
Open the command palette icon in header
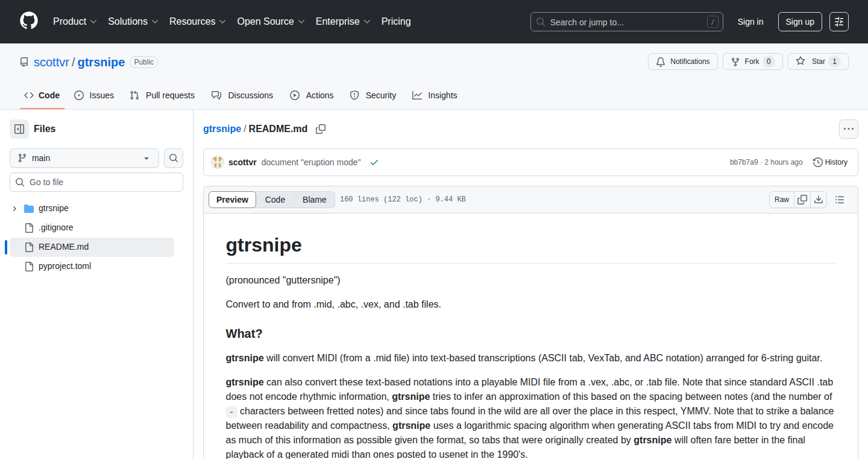point(839,22)
